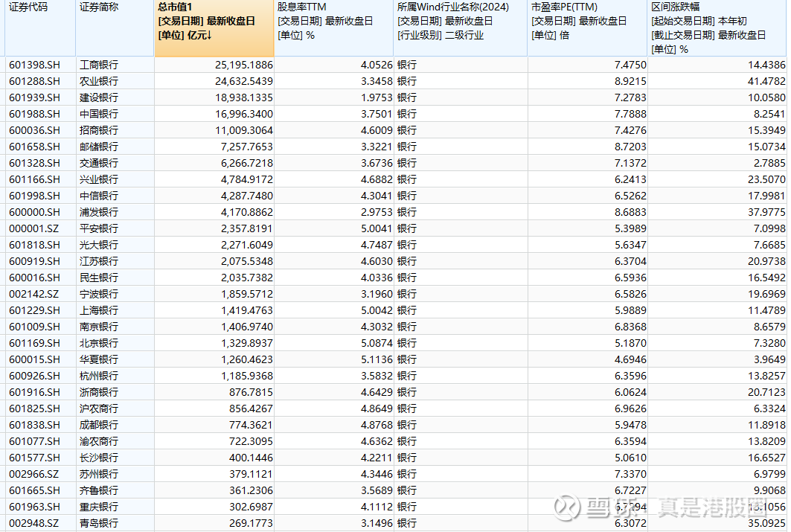791x532 pixels.
Task: Select stock code 002966.SZ
Action: [x=33, y=475]
